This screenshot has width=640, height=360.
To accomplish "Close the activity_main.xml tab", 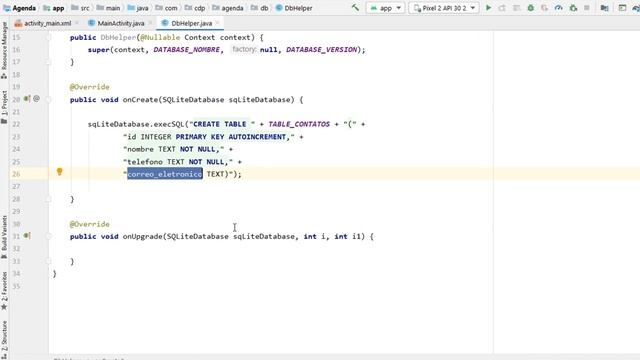I will [x=77, y=23].
